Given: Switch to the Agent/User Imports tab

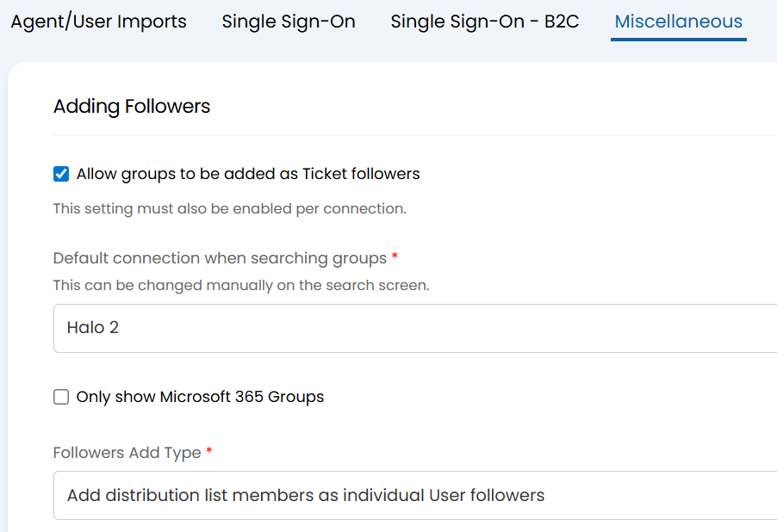Looking at the screenshot, I should point(98,22).
